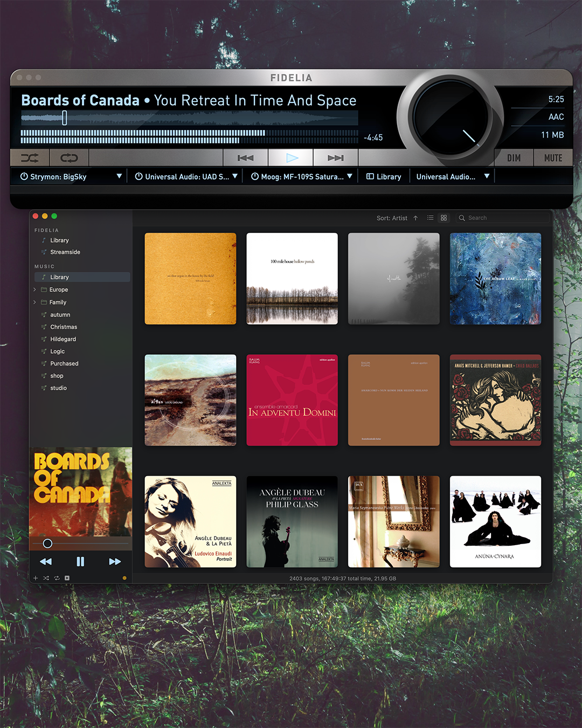Open the yellow-orange first album cover
The width and height of the screenshot is (582, 728).
[x=190, y=279]
